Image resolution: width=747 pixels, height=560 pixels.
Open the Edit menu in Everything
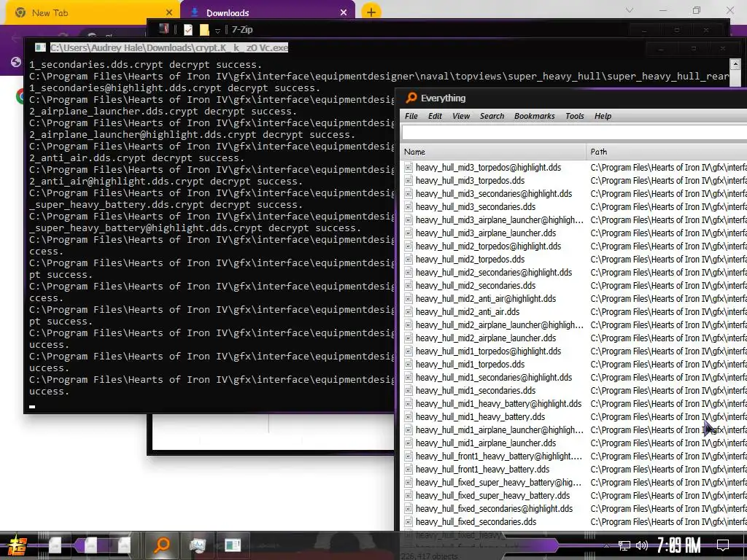(x=435, y=116)
